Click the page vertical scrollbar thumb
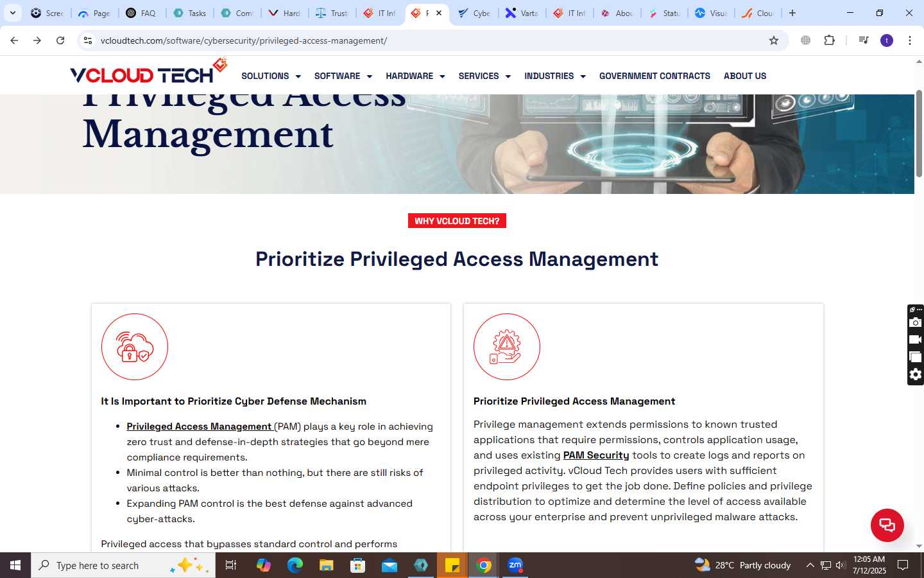Screen dimensions: 924x578 [x=919, y=133]
